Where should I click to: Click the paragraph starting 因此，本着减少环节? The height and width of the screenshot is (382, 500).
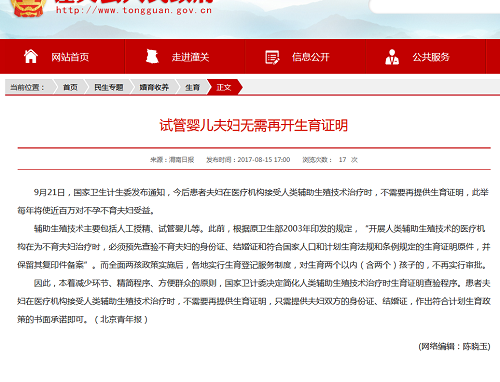(253, 301)
